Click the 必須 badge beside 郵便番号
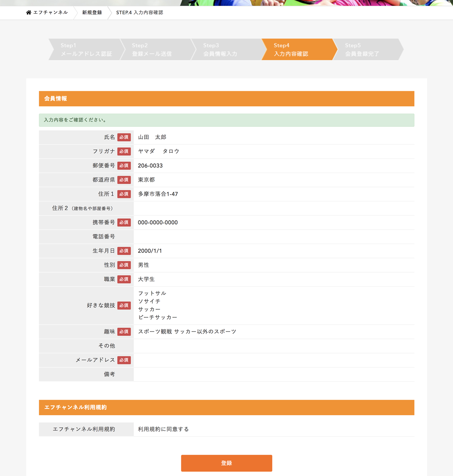453x476 pixels. pos(124,166)
